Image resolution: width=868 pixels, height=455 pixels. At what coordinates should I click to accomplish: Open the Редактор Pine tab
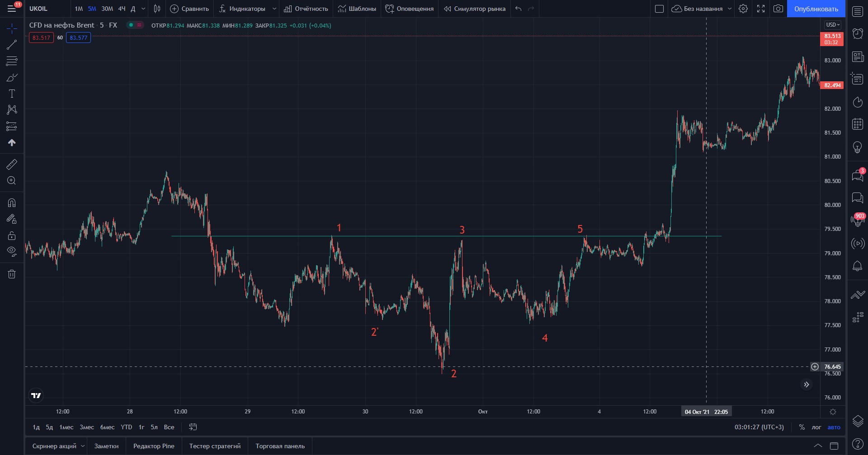click(x=154, y=446)
